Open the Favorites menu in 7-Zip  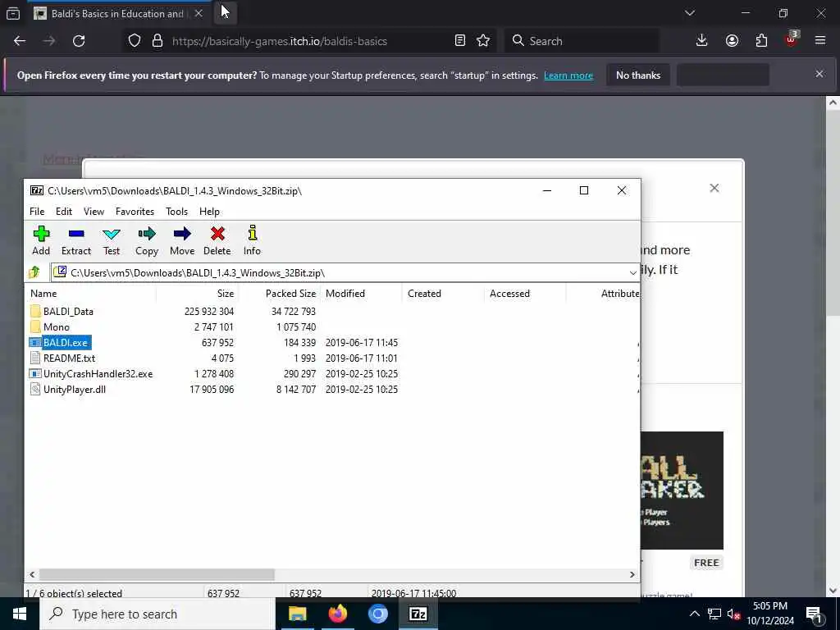tap(135, 212)
